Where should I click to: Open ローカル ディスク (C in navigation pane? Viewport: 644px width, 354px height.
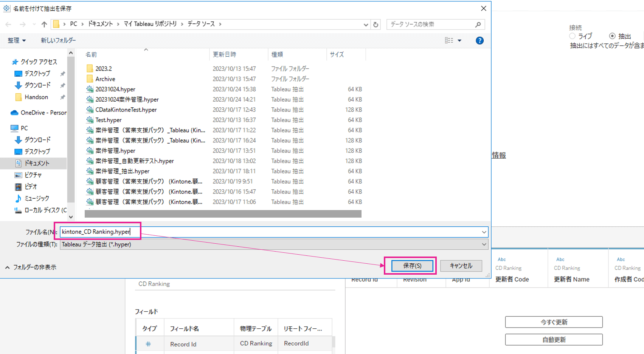[40, 210]
